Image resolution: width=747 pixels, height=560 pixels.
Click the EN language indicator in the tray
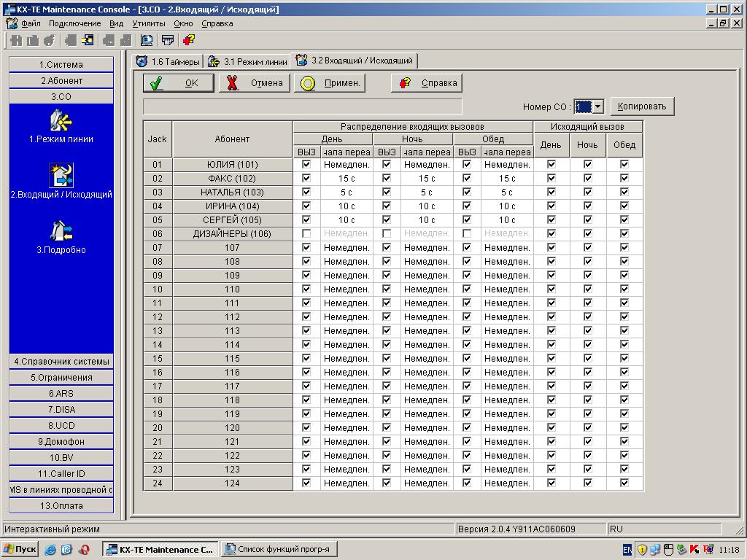click(x=627, y=550)
